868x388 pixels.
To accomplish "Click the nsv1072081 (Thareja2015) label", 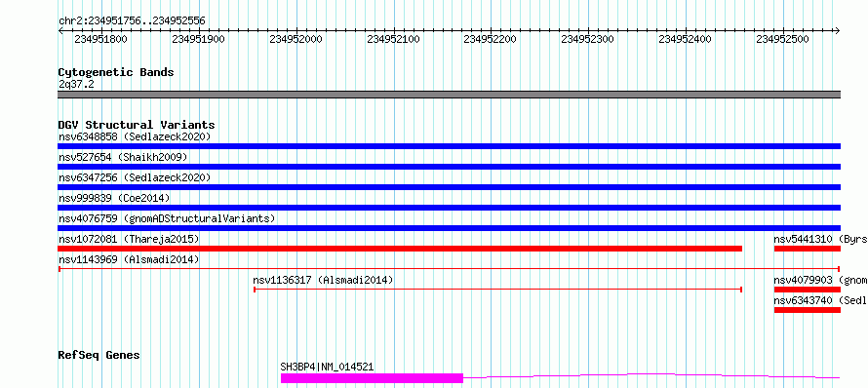I will [x=129, y=239].
